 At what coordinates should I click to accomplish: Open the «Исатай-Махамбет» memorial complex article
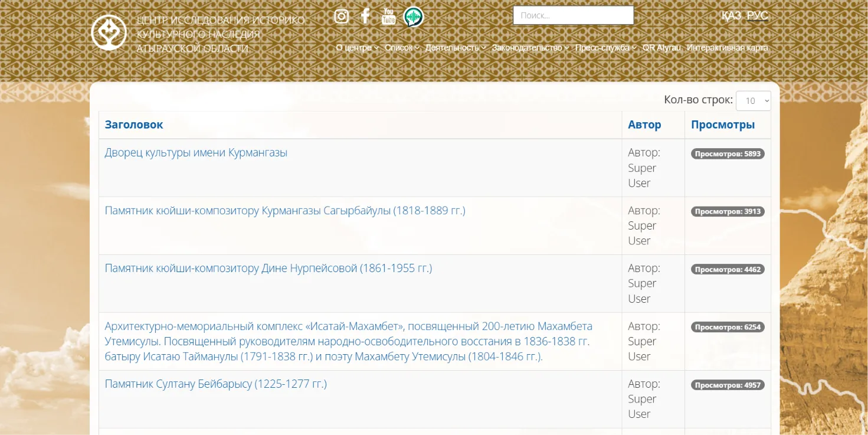(x=349, y=341)
